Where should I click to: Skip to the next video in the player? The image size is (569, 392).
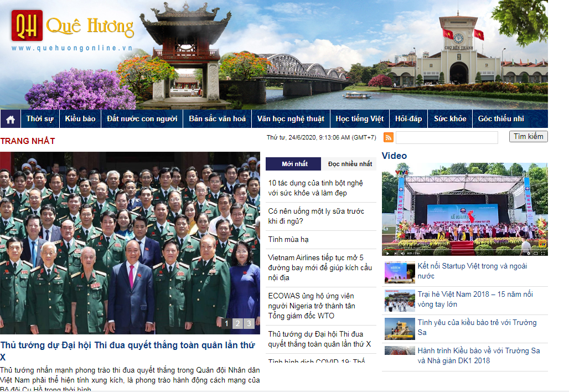pos(395,254)
